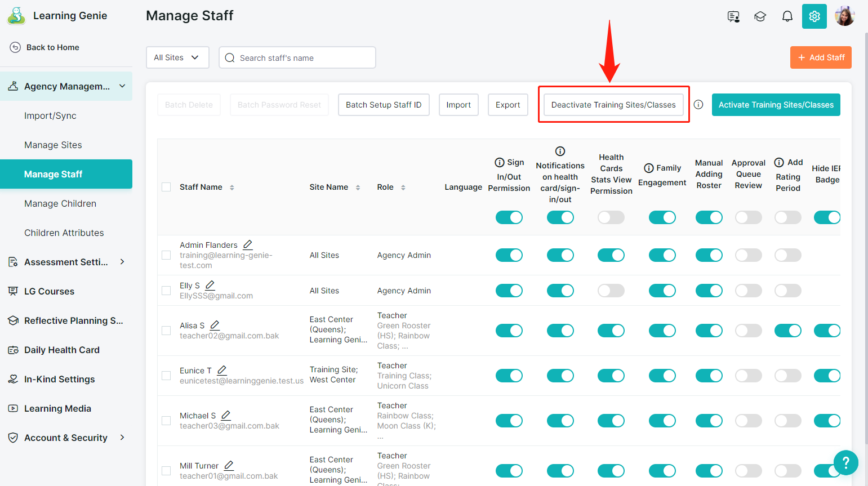
Task: Open the help question mark button
Action: point(845,462)
